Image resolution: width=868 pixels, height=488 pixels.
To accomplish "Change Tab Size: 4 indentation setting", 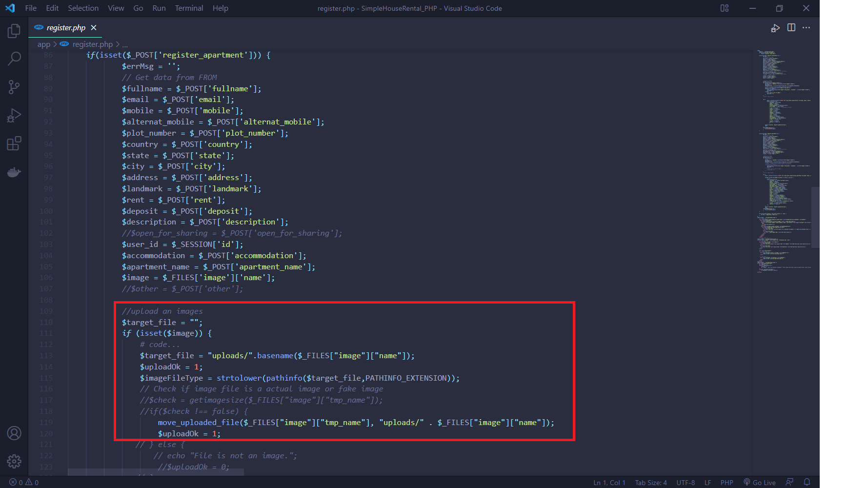I will [x=651, y=482].
